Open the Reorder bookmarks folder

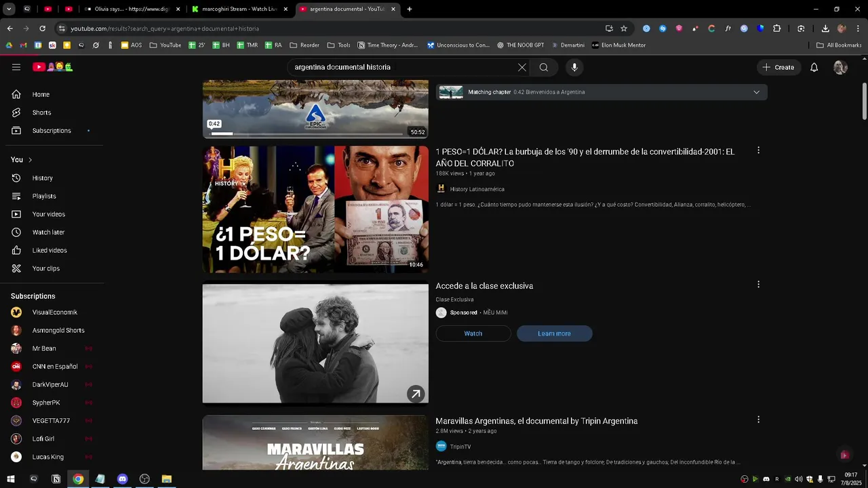[304, 45]
